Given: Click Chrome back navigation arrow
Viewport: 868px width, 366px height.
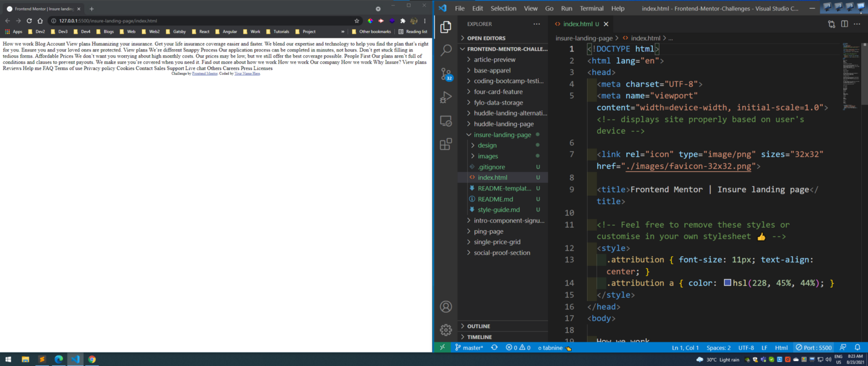Looking at the screenshot, I should (7, 20).
